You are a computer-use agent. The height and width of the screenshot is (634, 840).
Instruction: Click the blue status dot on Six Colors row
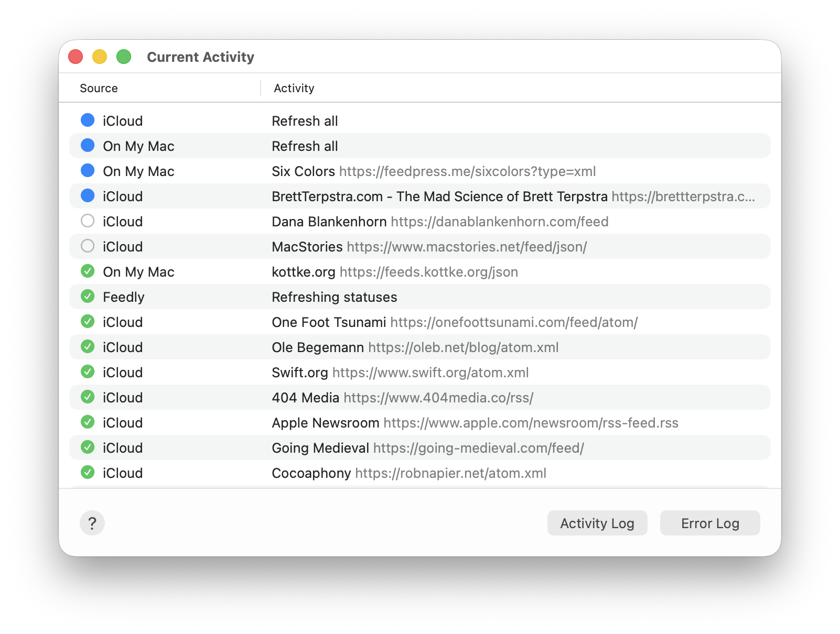(88, 170)
